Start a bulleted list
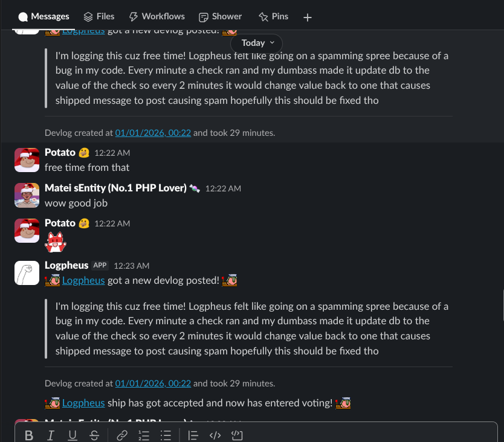The height and width of the screenshot is (442, 504). click(166, 435)
